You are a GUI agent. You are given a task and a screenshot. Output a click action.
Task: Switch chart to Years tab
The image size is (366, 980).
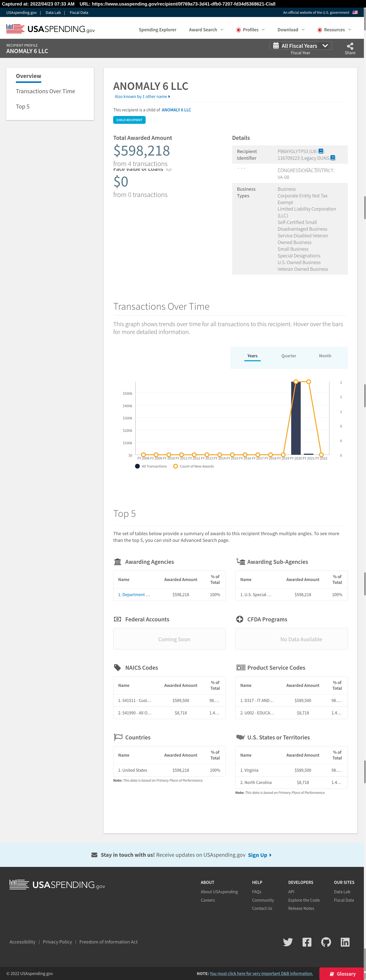[252, 356]
